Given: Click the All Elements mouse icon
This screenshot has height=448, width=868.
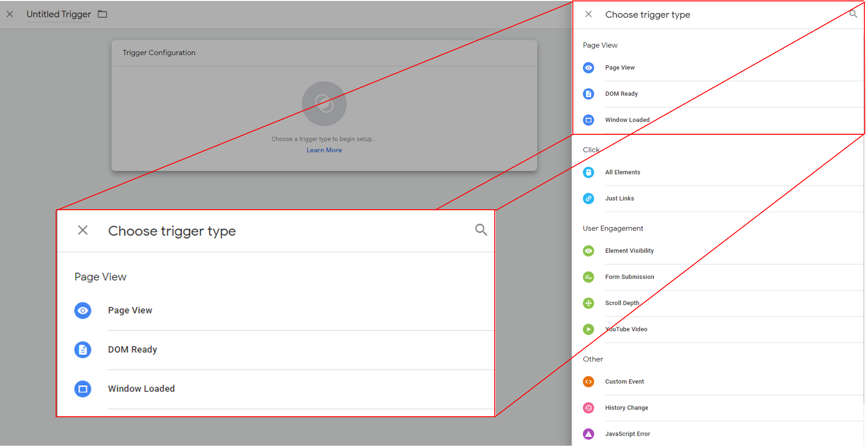Looking at the screenshot, I should tap(588, 172).
